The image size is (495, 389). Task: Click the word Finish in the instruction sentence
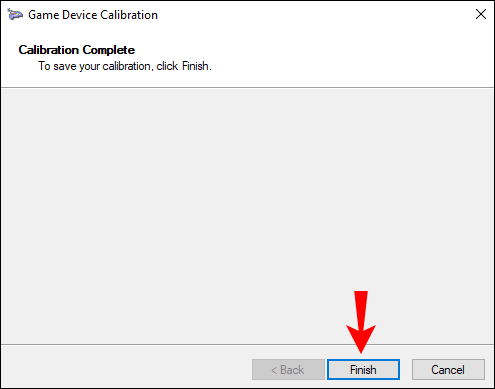[x=195, y=66]
